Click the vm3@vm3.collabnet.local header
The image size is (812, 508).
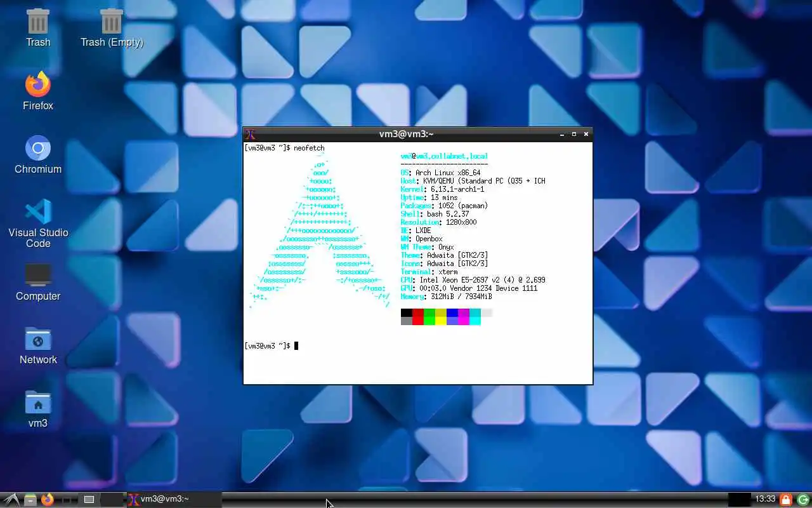[x=444, y=156]
